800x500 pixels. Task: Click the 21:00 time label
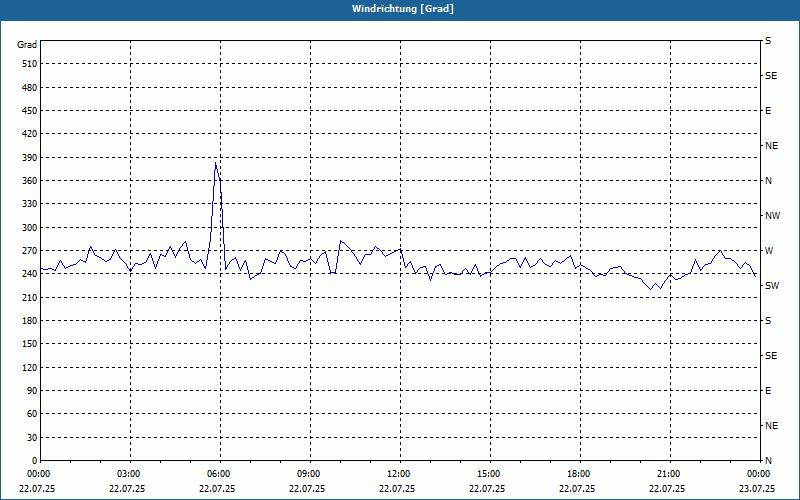point(668,474)
